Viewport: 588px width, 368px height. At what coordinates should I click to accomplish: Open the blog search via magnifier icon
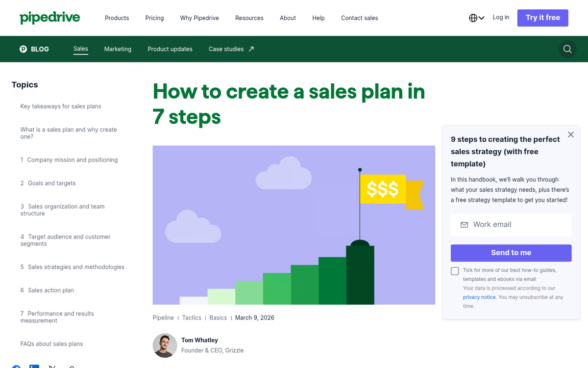(567, 49)
